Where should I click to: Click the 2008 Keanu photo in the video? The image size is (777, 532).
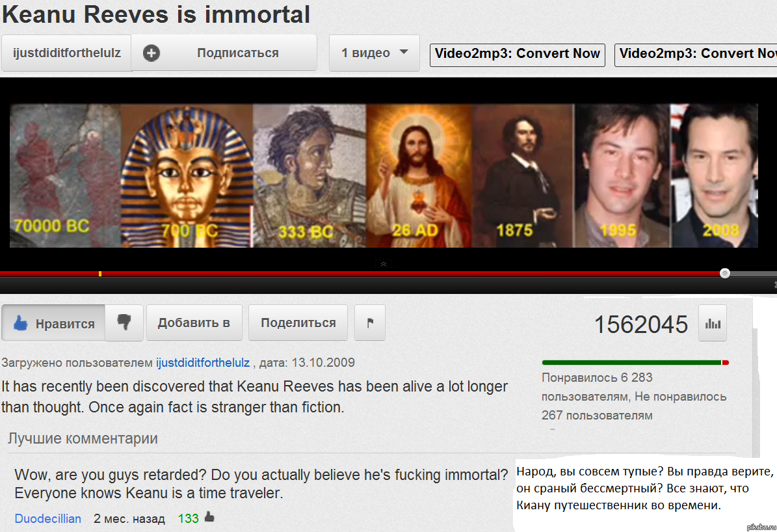pos(714,176)
